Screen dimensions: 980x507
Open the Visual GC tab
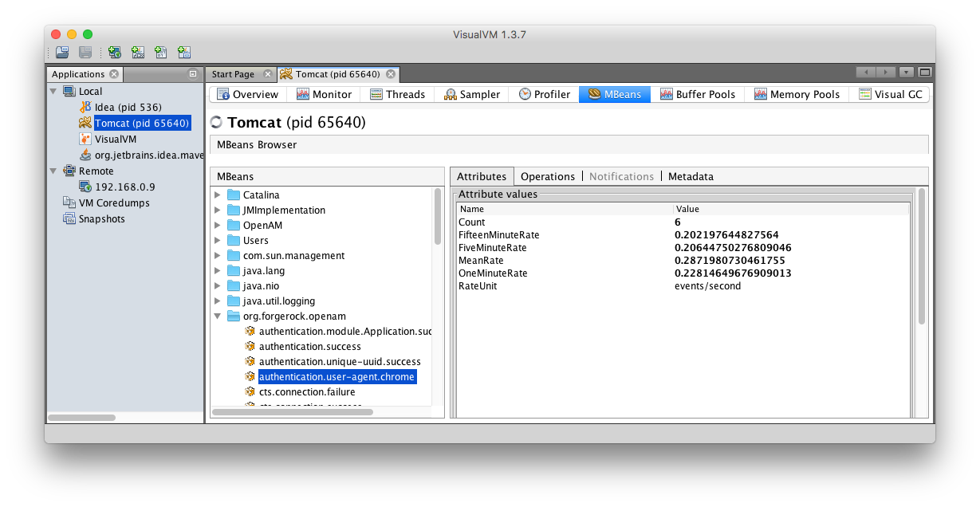891,94
